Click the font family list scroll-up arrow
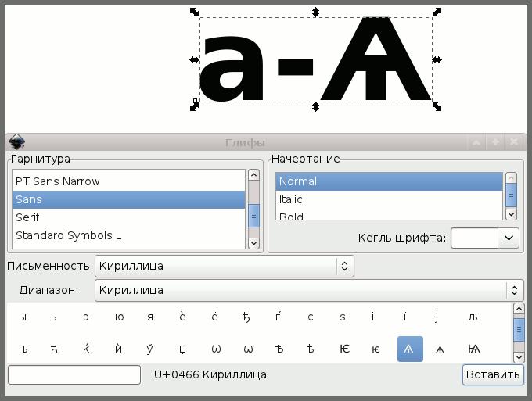Screen dimensions: 532x401 [x=253, y=175]
